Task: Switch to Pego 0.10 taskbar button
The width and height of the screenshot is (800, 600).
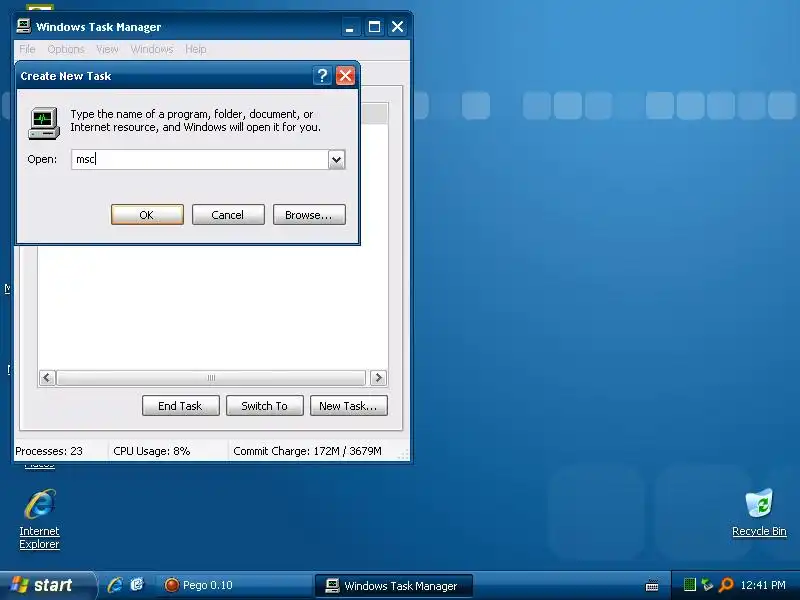Action: coord(236,585)
